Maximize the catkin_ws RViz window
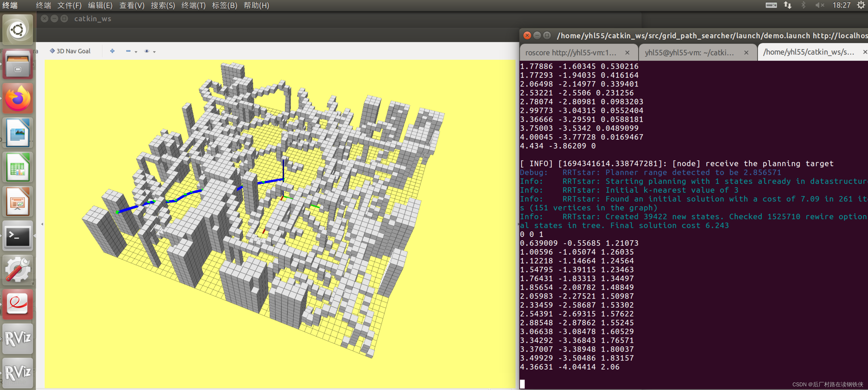Screen dimensions: 868x390 pyautogui.click(x=64, y=19)
